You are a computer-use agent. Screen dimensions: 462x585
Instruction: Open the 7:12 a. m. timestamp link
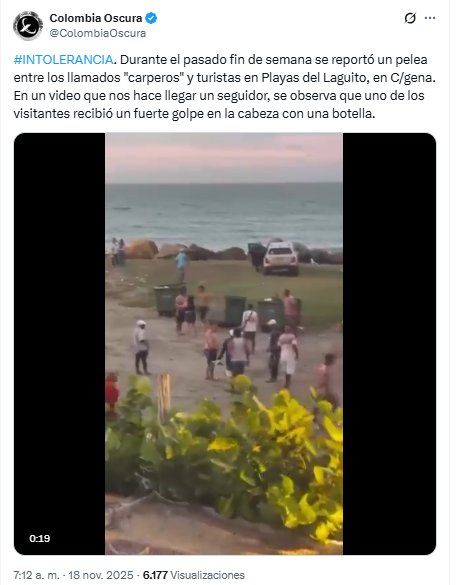coord(36,575)
